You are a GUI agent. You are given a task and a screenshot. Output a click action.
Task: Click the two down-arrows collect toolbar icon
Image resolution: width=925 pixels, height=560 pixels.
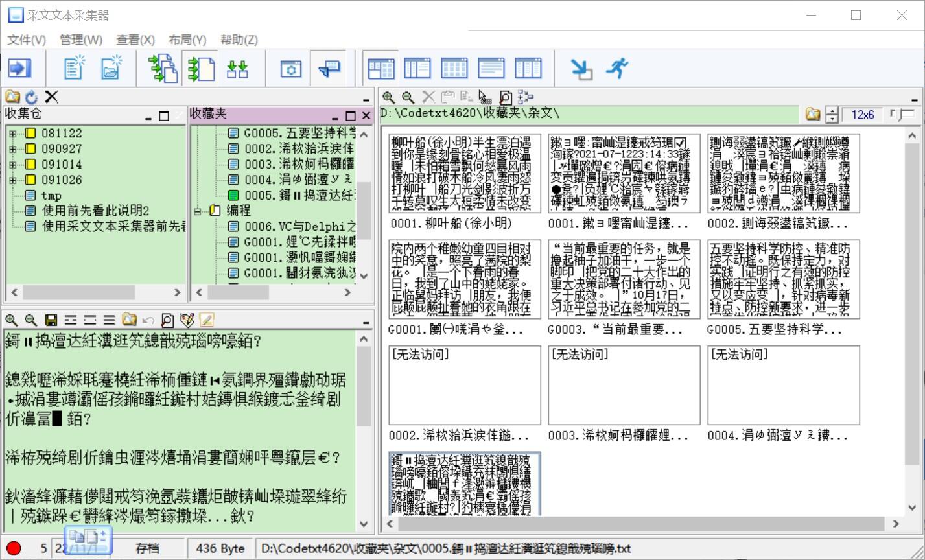click(237, 69)
